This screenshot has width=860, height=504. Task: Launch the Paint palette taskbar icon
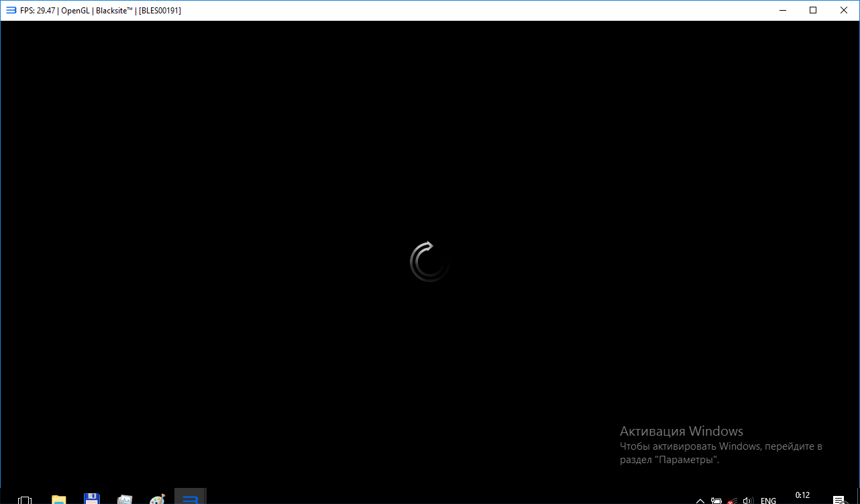pos(157,499)
